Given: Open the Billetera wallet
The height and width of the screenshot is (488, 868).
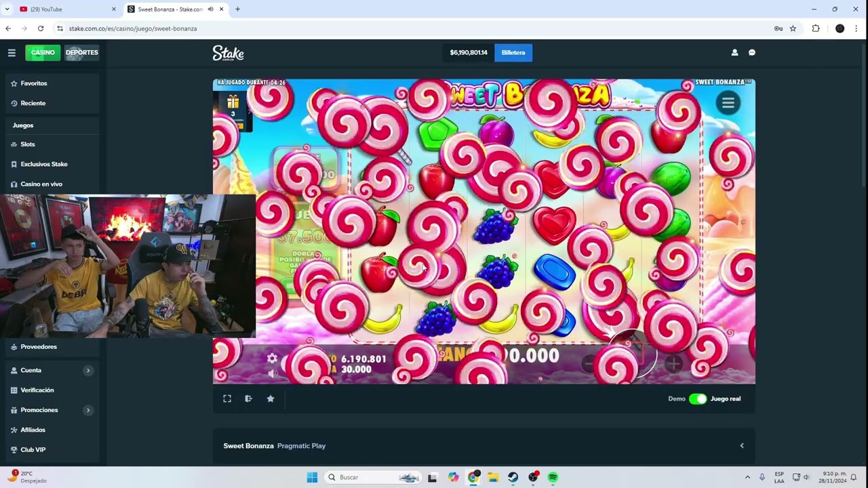Looking at the screenshot, I should [513, 53].
